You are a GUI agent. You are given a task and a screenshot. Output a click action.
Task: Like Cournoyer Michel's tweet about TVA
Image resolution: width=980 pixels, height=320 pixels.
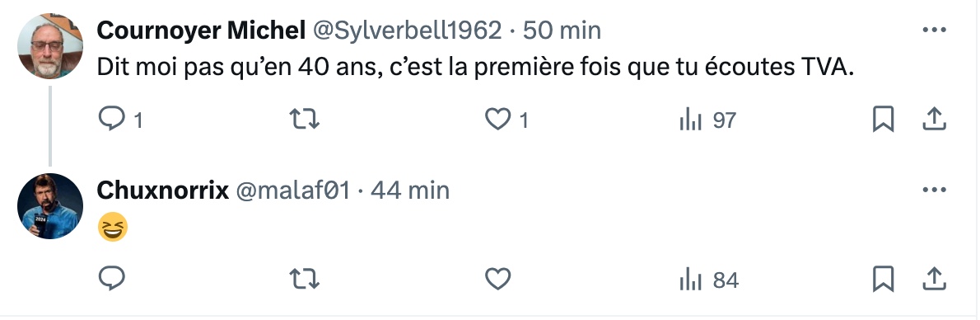(x=506, y=119)
